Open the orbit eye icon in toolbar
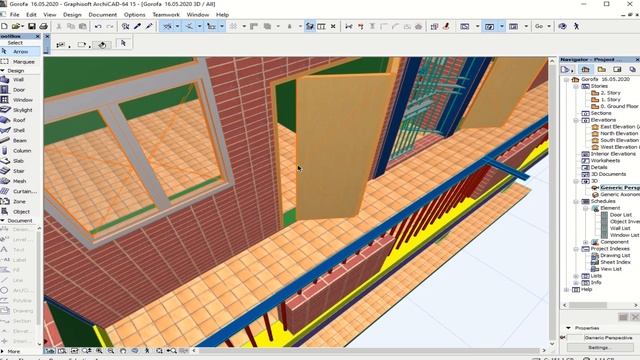 click(562, 26)
